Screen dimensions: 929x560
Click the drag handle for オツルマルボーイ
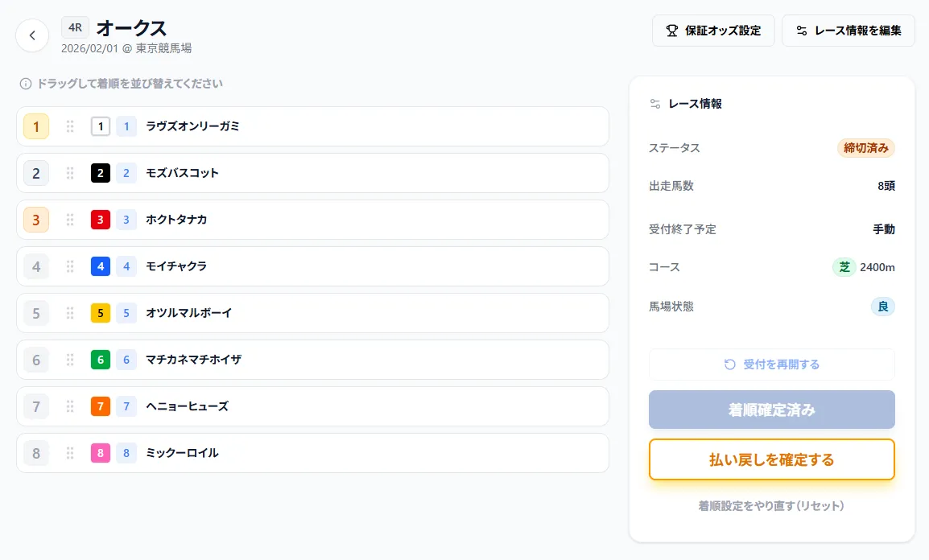(x=70, y=313)
